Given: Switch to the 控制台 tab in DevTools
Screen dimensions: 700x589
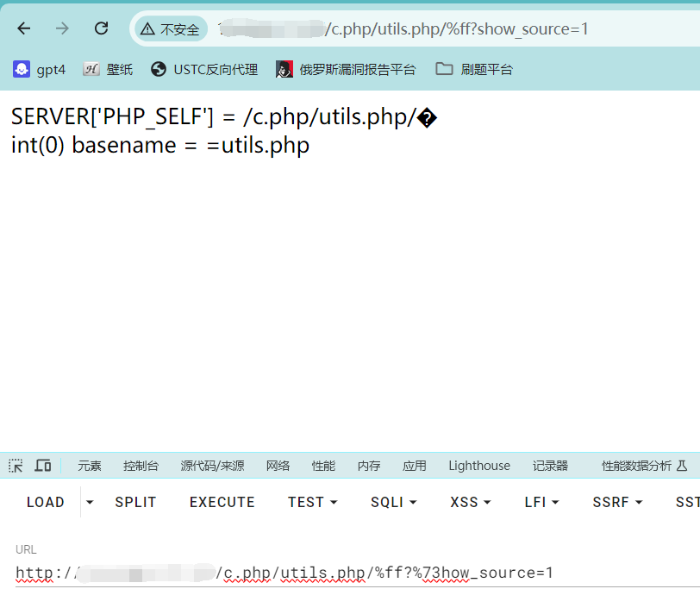Looking at the screenshot, I should 141,466.
